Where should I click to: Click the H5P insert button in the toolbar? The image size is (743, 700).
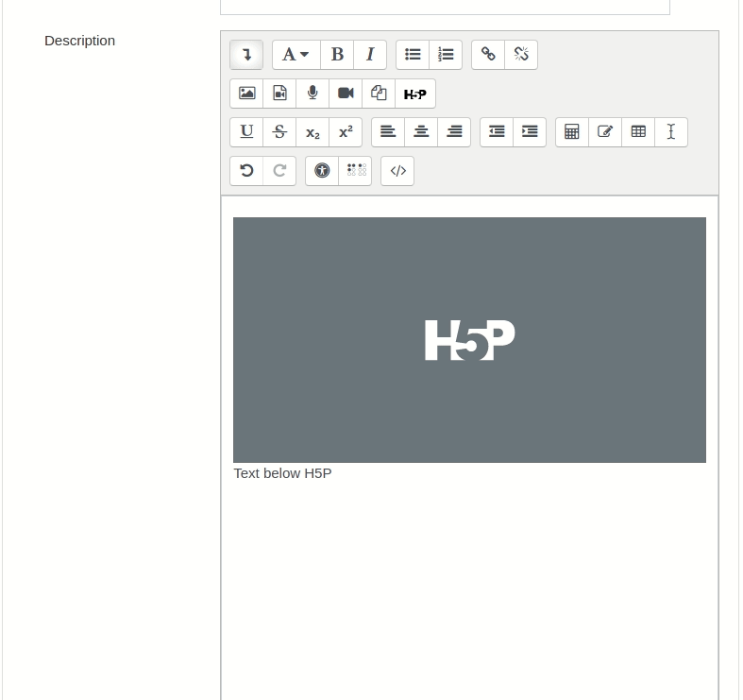(x=415, y=94)
